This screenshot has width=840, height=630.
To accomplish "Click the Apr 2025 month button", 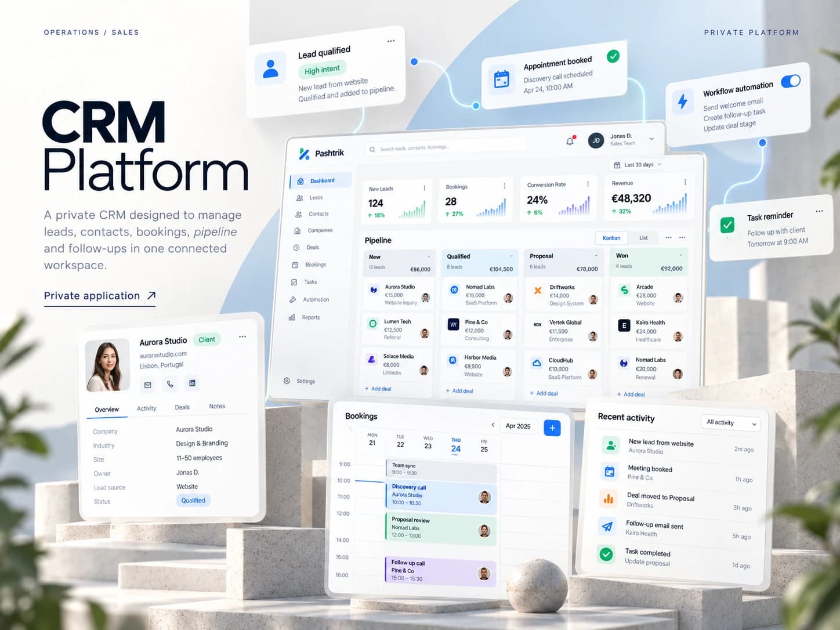I will click(518, 426).
